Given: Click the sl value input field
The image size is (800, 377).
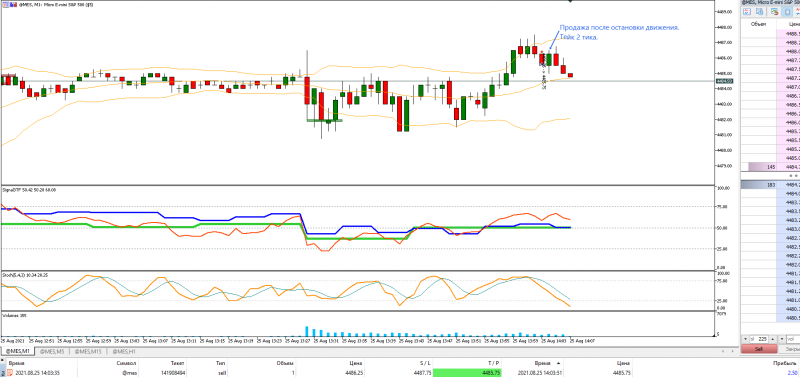Looking at the screenshot, I should pos(759,339).
